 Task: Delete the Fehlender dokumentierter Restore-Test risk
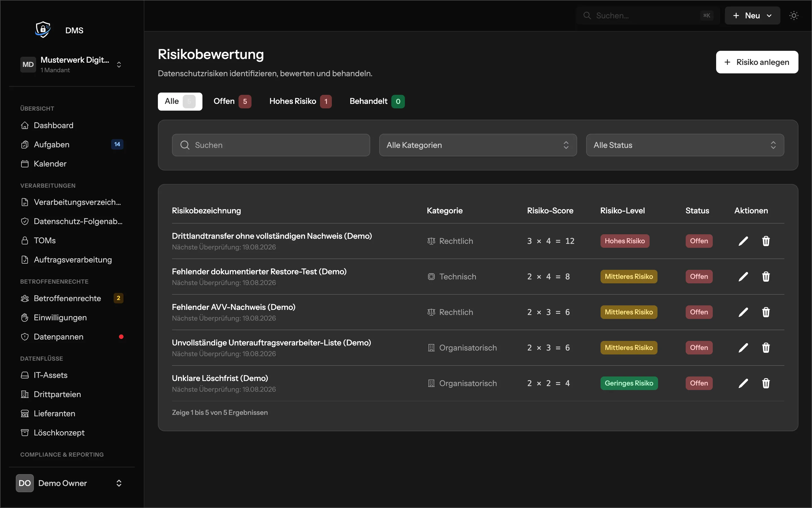point(766,277)
